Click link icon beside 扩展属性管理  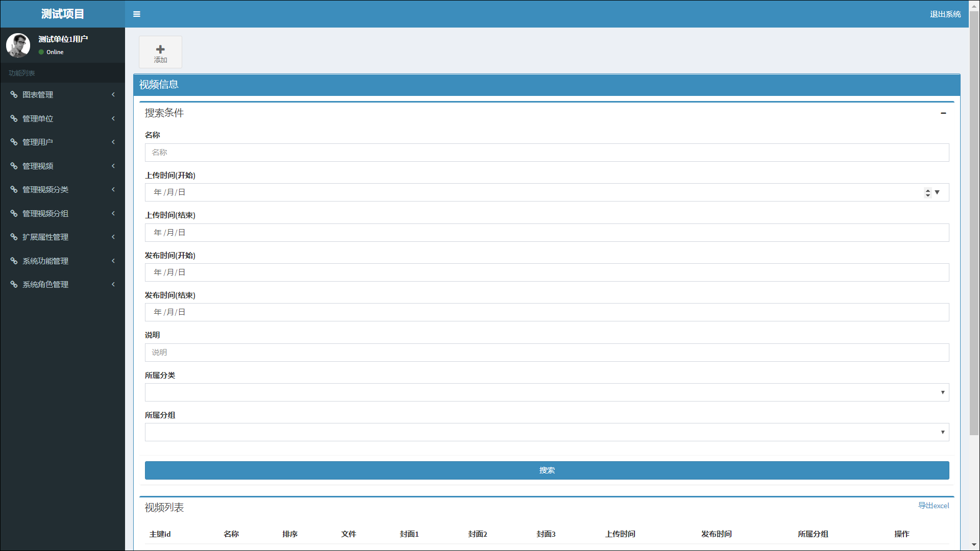[14, 237]
